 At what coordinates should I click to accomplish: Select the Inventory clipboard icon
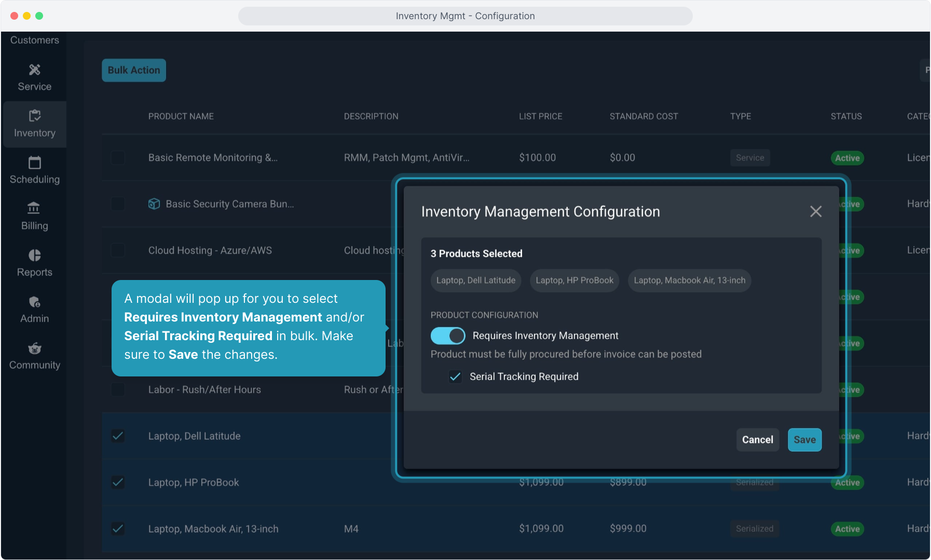click(x=34, y=116)
